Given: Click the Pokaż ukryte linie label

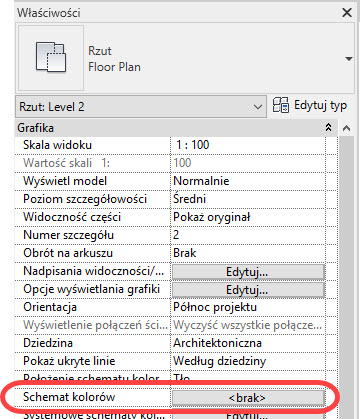Looking at the screenshot, I should (x=69, y=361).
